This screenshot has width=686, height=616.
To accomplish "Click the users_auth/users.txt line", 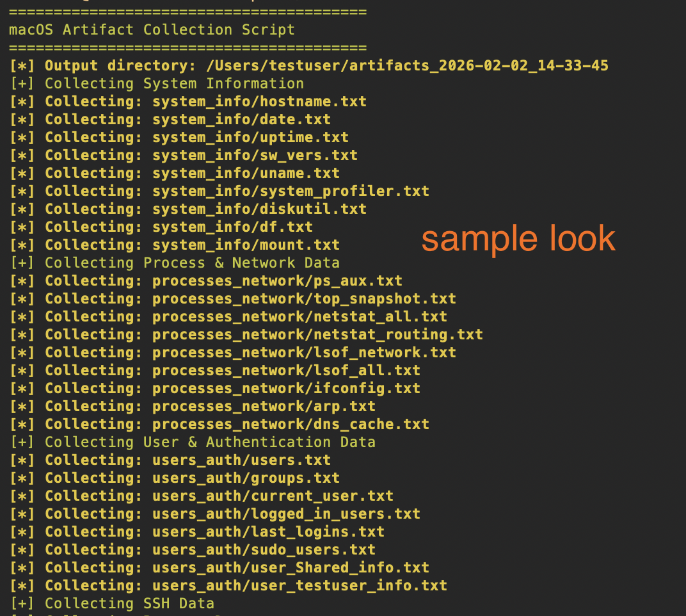I will (x=241, y=460).
